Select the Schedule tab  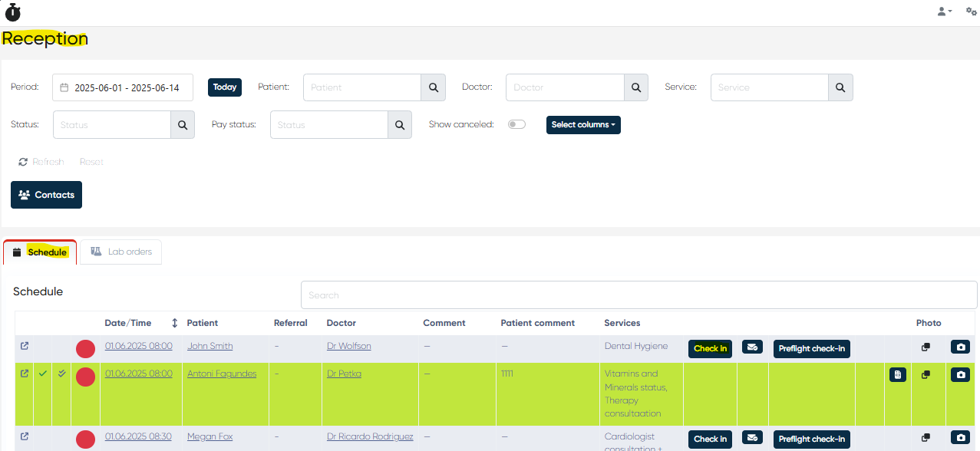coord(41,252)
